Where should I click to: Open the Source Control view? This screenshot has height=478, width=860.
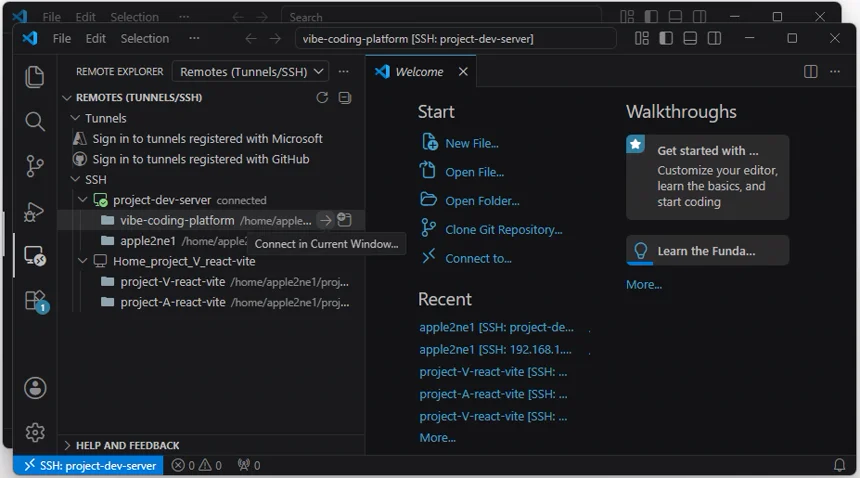pyautogui.click(x=35, y=166)
